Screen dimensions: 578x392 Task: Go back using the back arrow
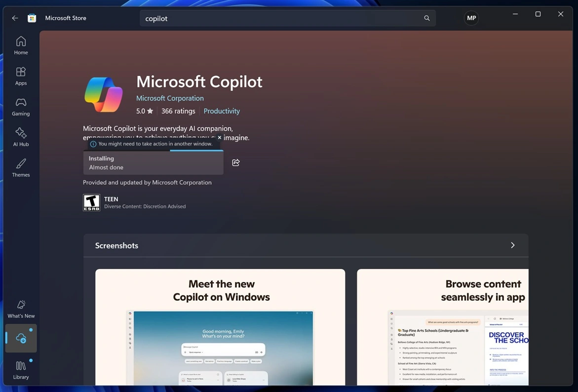(15, 17)
